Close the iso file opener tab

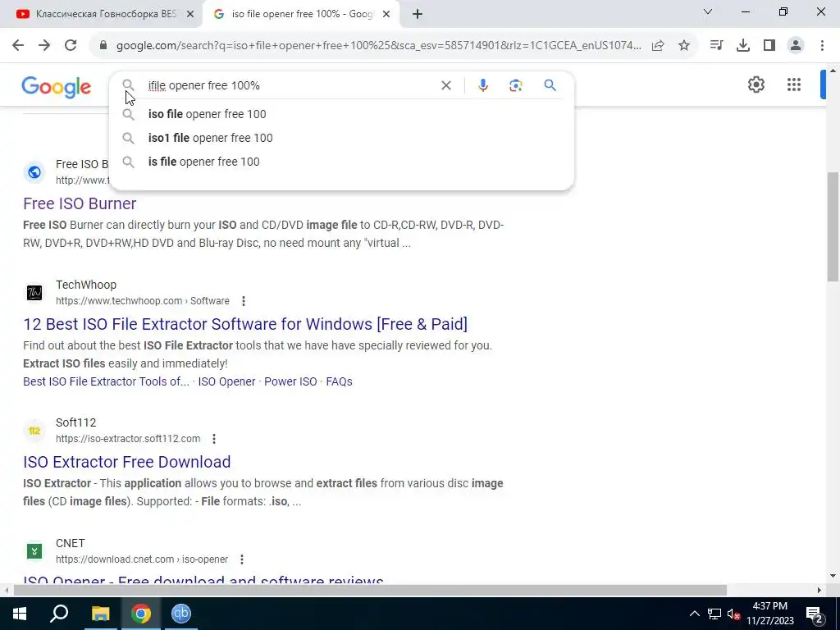[386, 14]
